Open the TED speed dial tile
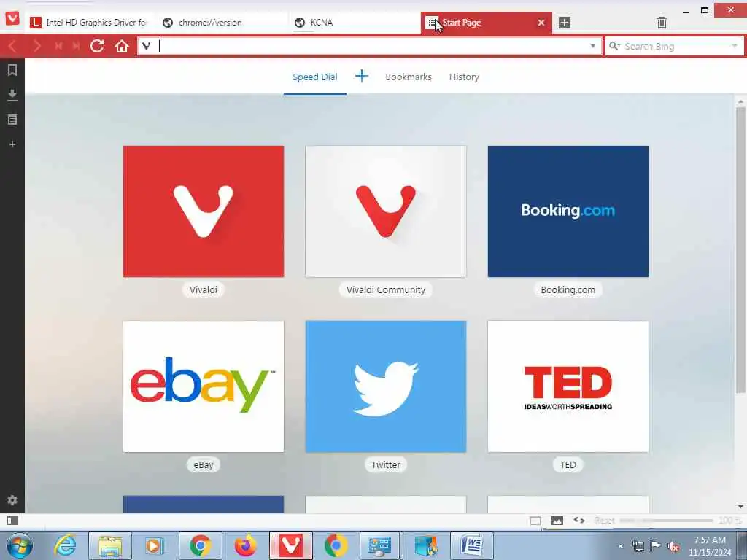Viewport: 747px width, 560px height. coord(568,386)
